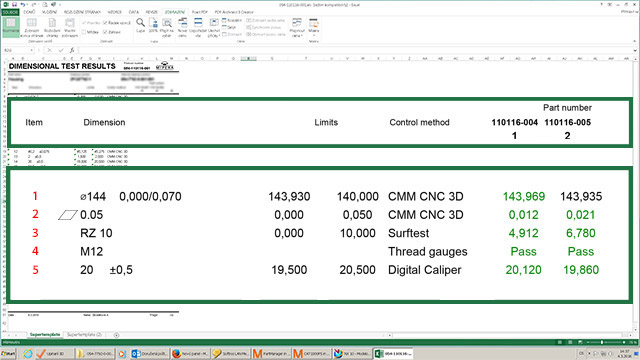Open the SOUBOR (File) tab

click(10, 12)
